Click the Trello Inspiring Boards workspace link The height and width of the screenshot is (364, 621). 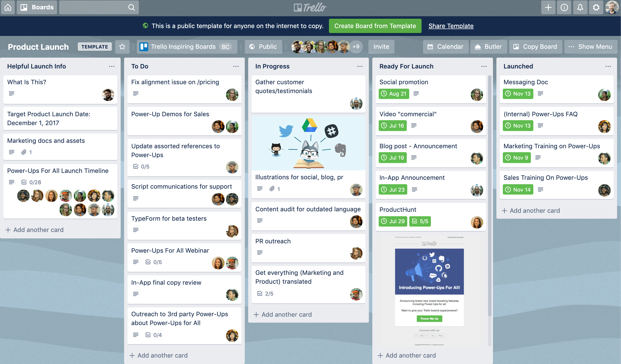tap(183, 46)
